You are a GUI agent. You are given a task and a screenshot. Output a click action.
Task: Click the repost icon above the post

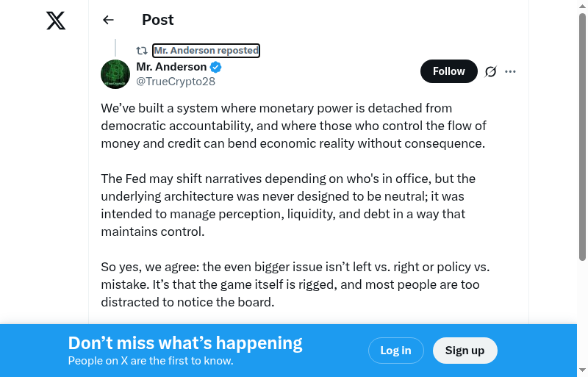(x=142, y=51)
